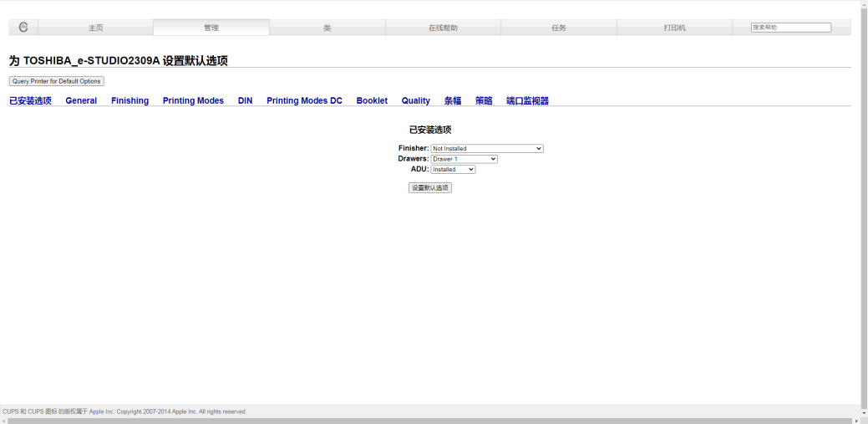
Task: Focus the 搜索帮助 search field
Action: point(791,27)
